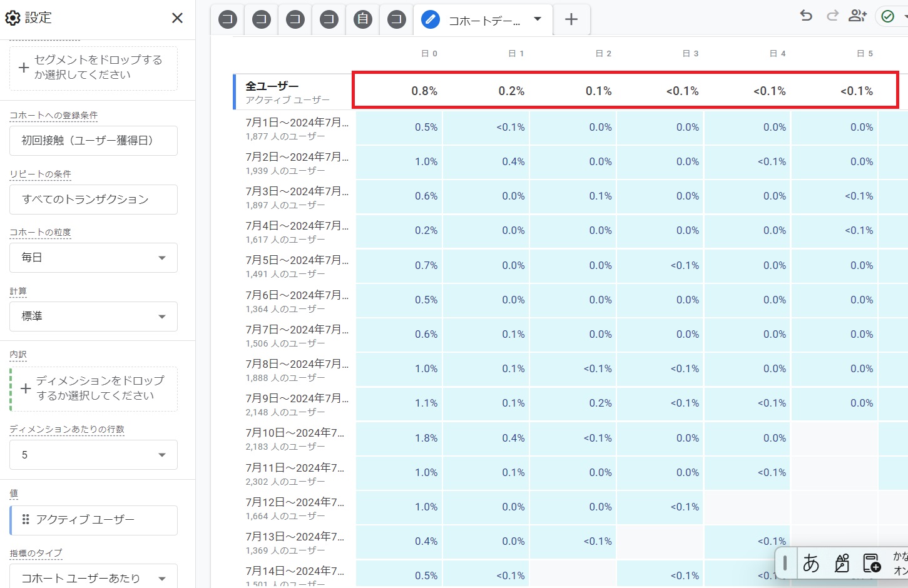Click the IME あ input mode icon
The width and height of the screenshot is (908, 588).
point(811,564)
